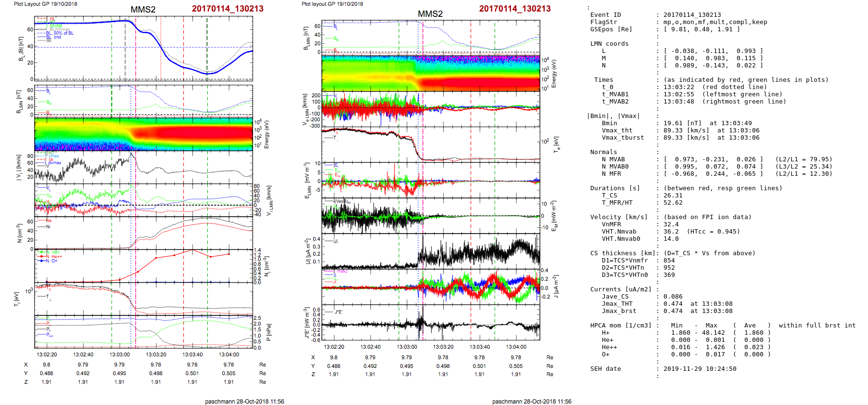868x405 pixels.
Task: Click the MMS2 title above the left plot
Action: [143, 10]
